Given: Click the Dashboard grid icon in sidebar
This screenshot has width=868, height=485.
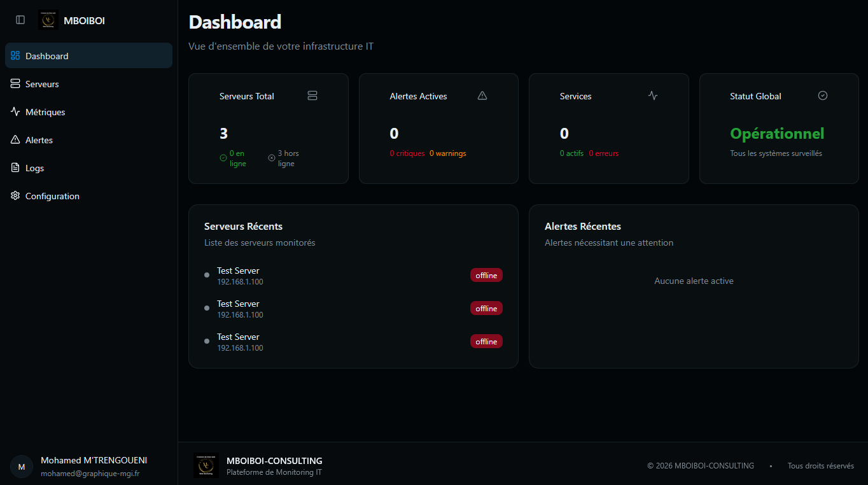Looking at the screenshot, I should (15, 55).
